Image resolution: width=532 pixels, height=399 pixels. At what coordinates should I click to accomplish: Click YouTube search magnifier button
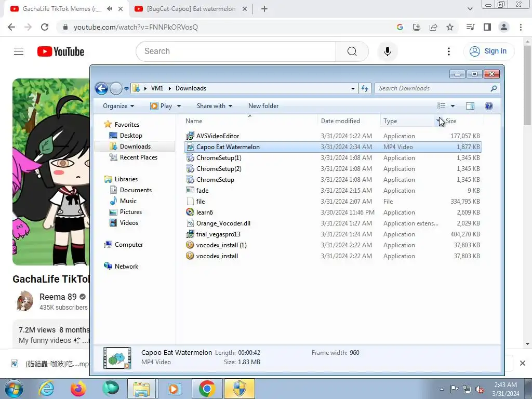tap(352, 51)
